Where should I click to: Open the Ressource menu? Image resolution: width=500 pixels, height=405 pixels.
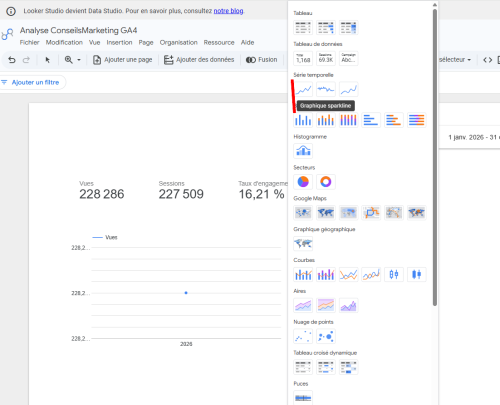(x=219, y=42)
